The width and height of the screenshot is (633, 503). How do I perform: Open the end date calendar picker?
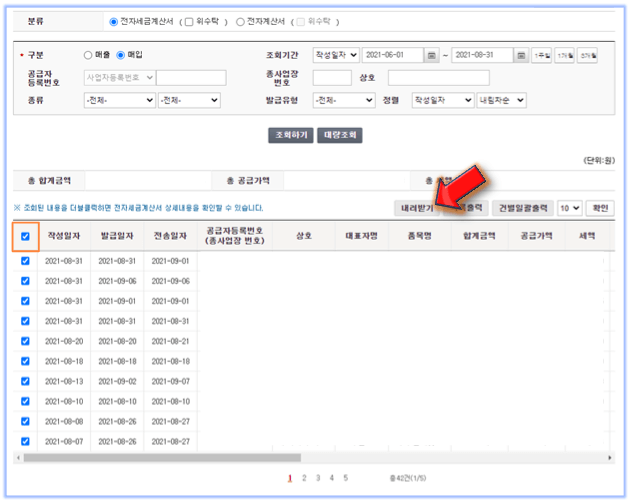coord(521,55)
